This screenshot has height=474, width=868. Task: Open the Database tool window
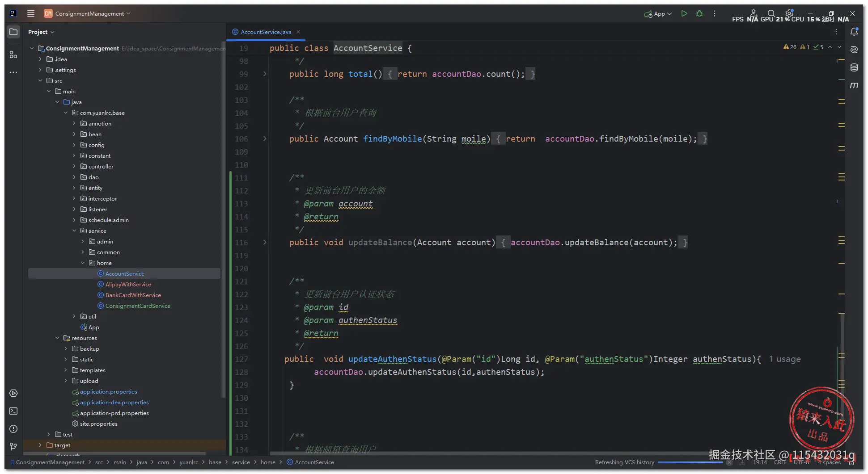click(x=854, y=67)
